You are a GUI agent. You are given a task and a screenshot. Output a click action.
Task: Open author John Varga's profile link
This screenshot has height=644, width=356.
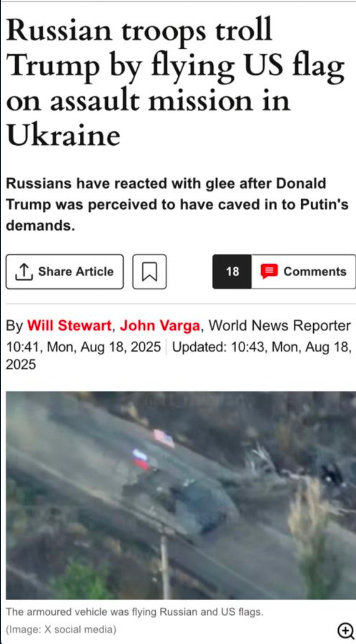click(160, 326)
